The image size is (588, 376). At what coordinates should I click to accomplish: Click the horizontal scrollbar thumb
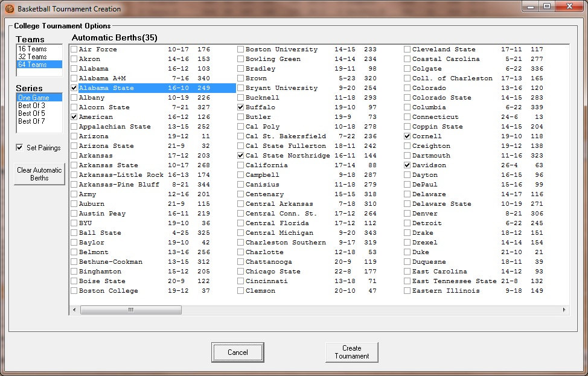point(130,310)
